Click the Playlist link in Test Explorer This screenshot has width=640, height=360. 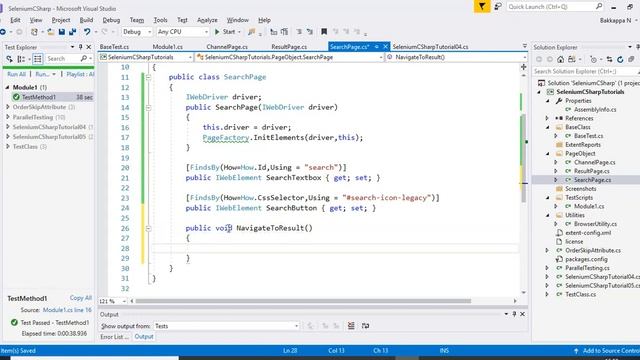[80, 74]
